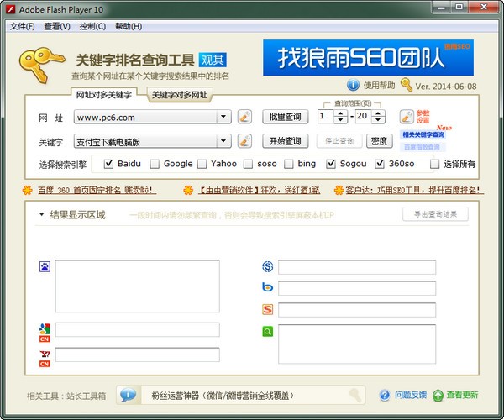Click the Yahoo CN result icon

pos(45,359)
